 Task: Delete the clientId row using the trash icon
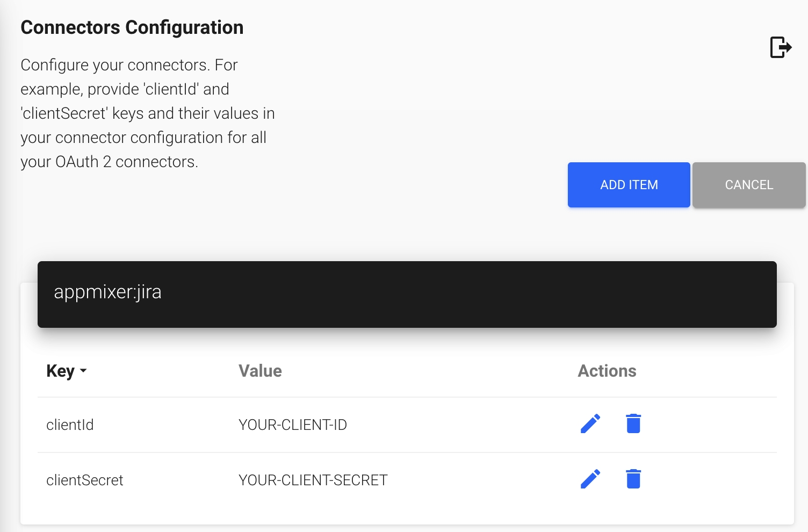633,424
